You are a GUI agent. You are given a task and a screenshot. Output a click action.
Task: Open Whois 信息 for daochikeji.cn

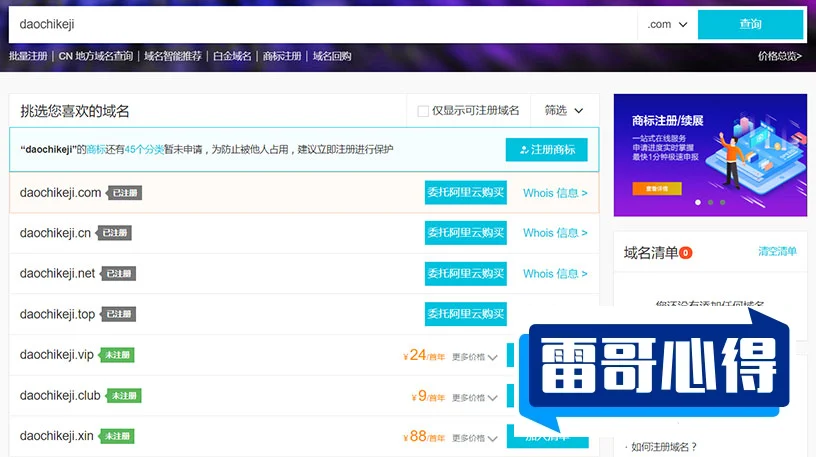[555, 233]
